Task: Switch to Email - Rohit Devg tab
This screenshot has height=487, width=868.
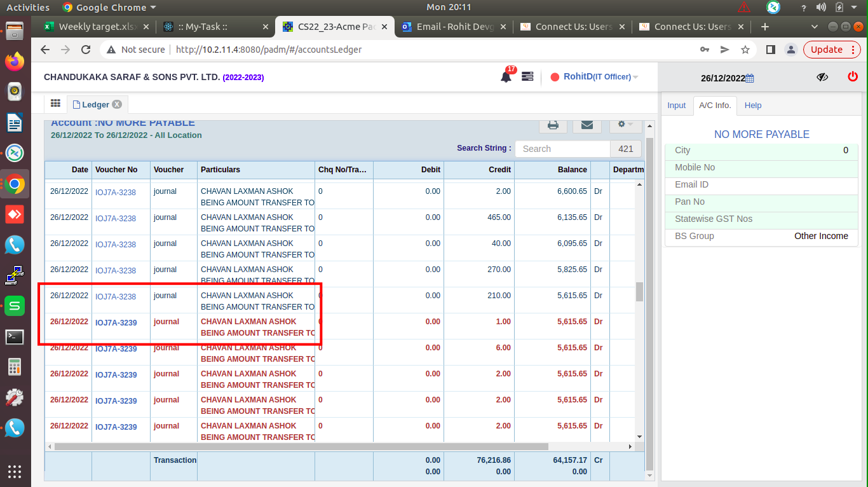Action: (x=454, y=27)
